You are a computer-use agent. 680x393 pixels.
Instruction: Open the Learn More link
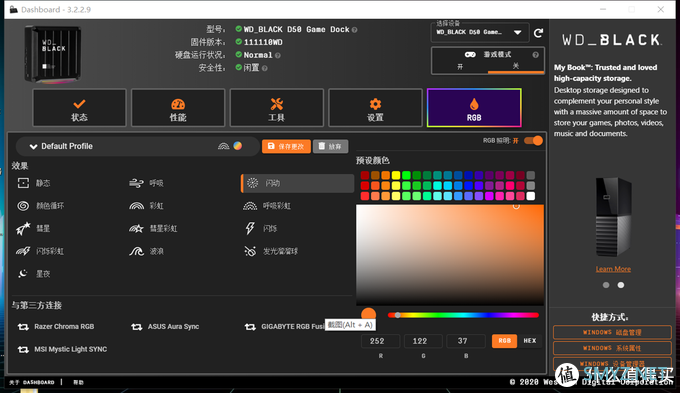613,269
